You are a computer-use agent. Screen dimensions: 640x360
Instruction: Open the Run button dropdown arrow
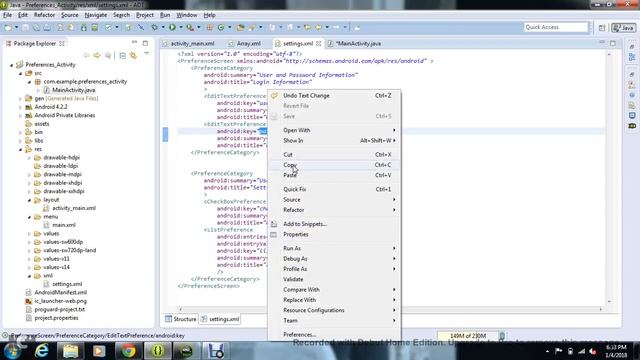(181, 27)
